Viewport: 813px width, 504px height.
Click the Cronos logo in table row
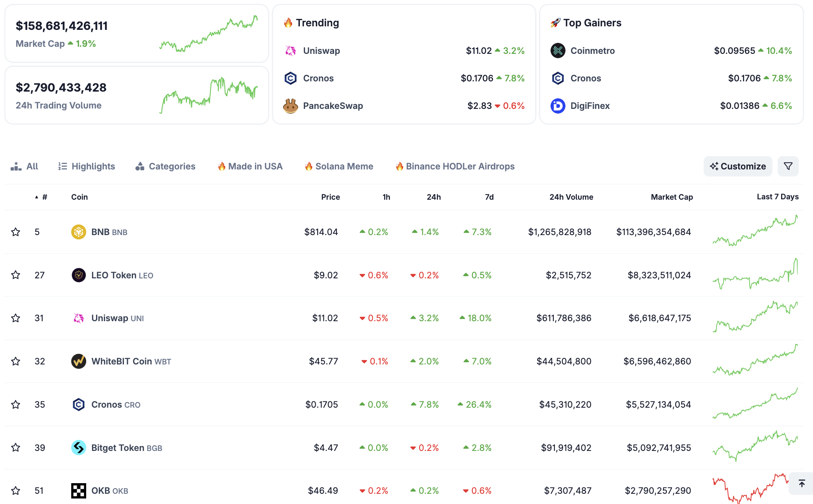tap(79, 405)
